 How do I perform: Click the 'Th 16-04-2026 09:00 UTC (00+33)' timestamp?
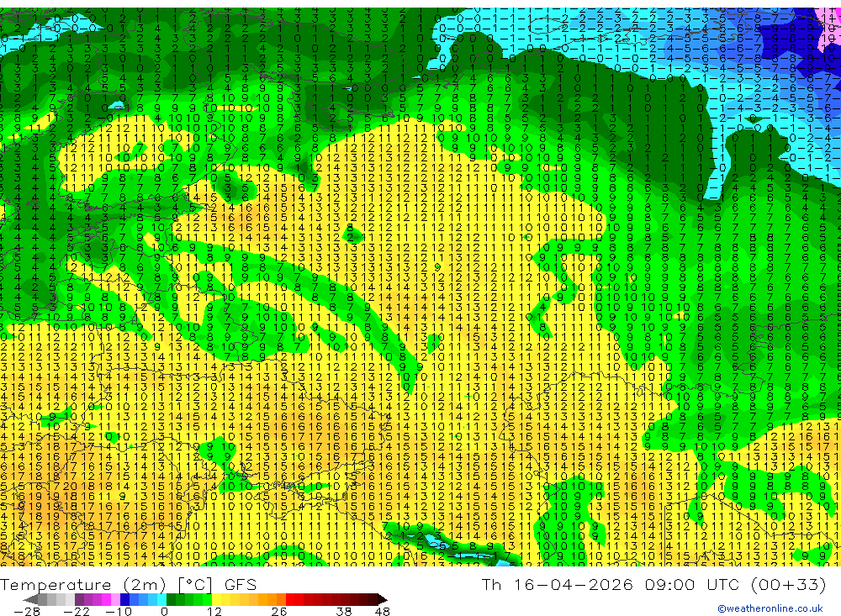653,584
